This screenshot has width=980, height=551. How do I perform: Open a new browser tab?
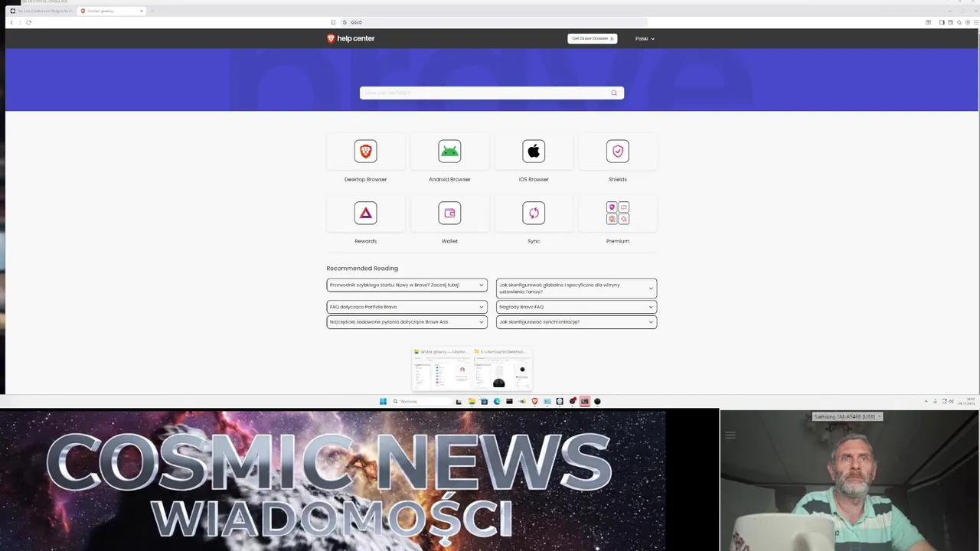[x=152, y=11]
